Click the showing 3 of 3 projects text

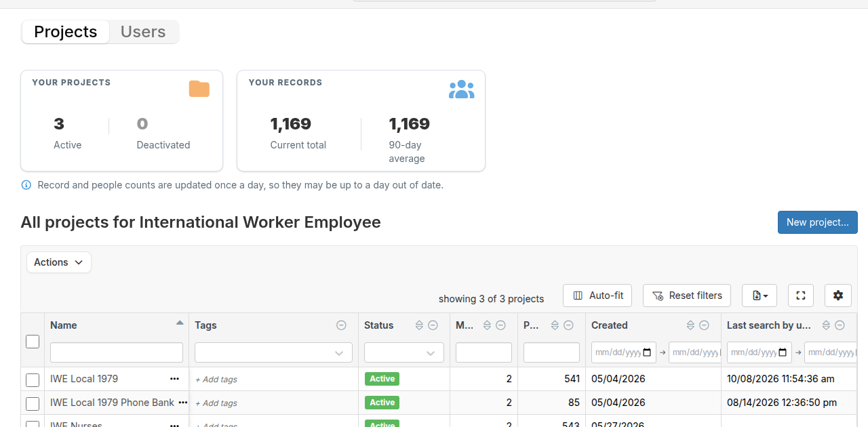tap(492, 299)
